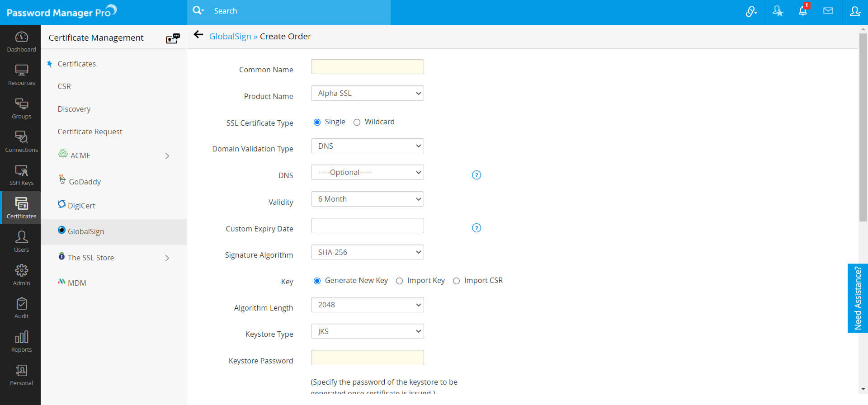Click the pinned Certificates pin icon
Screen dimensions: 868x405
[50, 64]
